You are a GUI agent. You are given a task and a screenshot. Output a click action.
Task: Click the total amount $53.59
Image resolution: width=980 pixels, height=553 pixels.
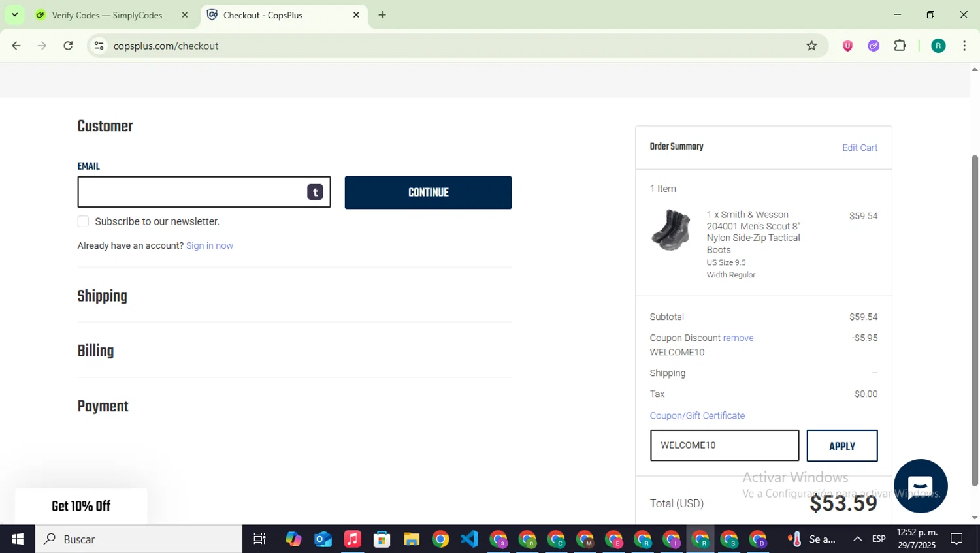(x=843, y=503)
